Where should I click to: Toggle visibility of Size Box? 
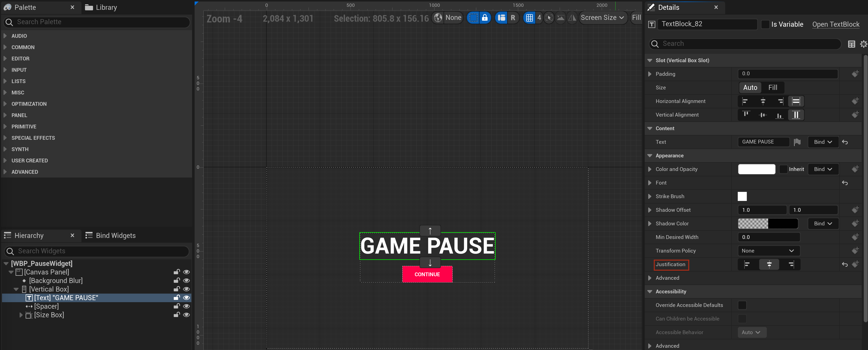pos(186,315)
